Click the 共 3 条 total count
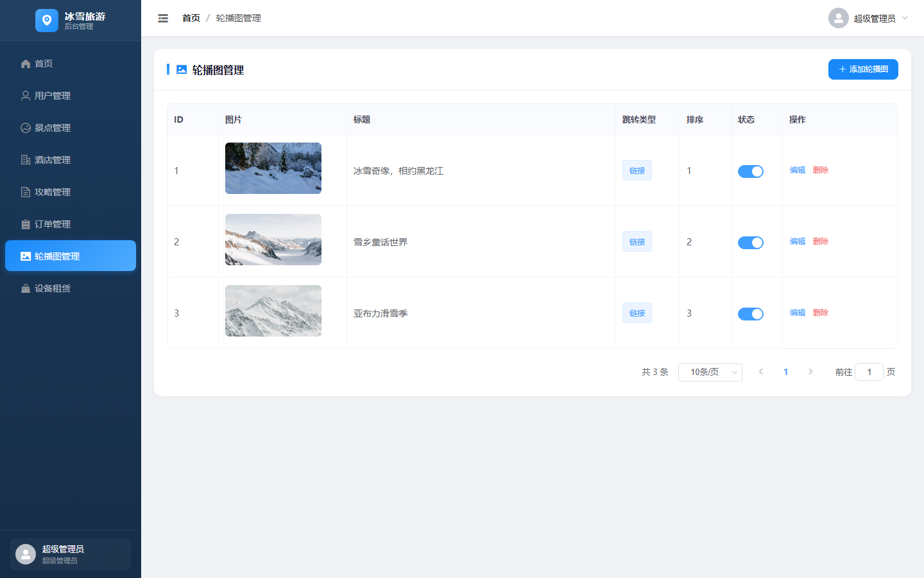 point(655,372)
